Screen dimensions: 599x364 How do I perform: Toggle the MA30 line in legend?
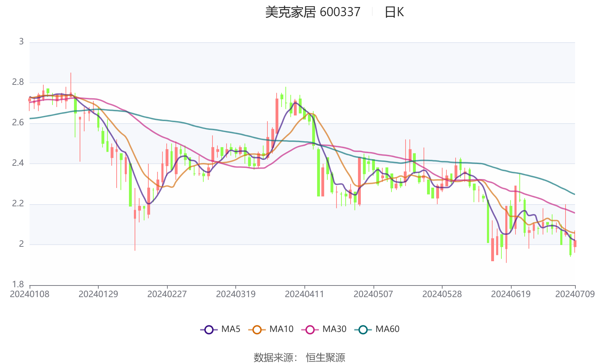click(324, 330)
